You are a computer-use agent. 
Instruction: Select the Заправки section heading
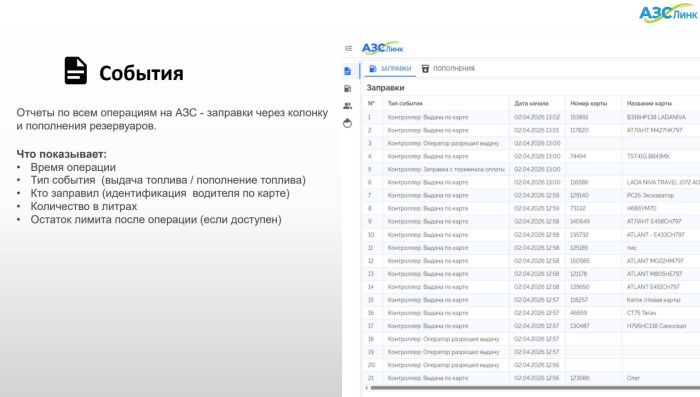coord(385,88)
